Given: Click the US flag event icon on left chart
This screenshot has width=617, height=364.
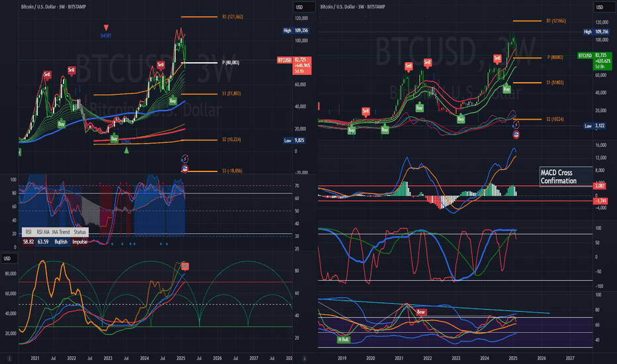Looking at the screenshot, I should click(185, 169).
